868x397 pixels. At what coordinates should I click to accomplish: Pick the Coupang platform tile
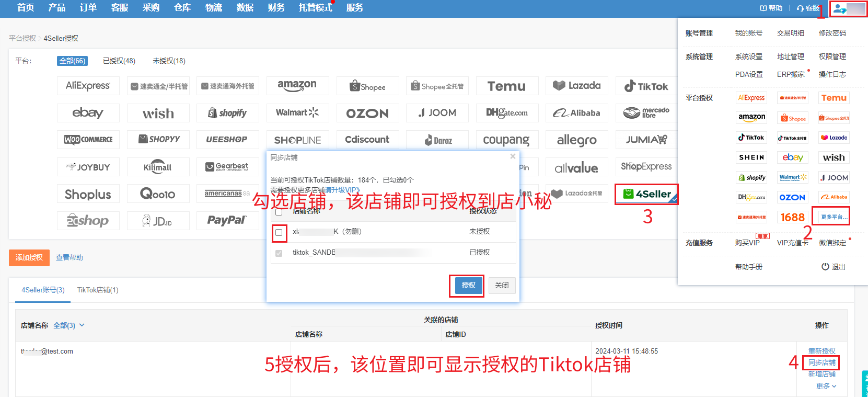point(507,140)
